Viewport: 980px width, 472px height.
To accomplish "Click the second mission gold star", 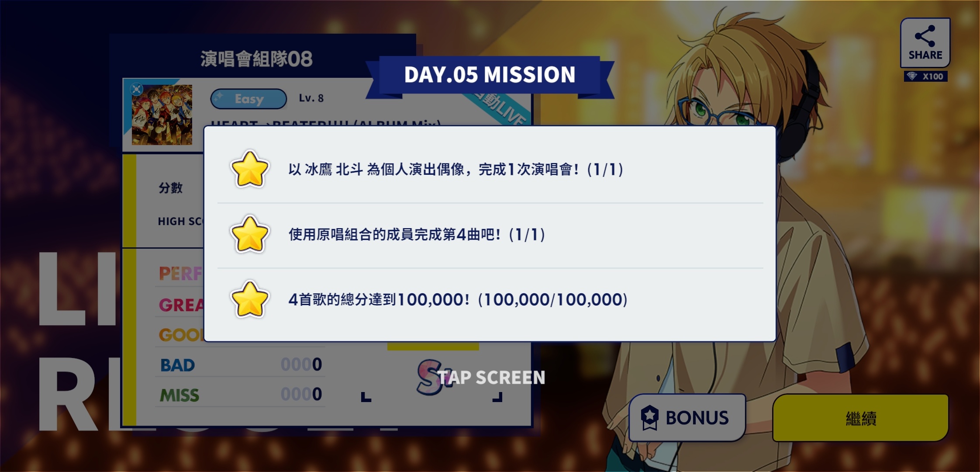I will 249,234.
